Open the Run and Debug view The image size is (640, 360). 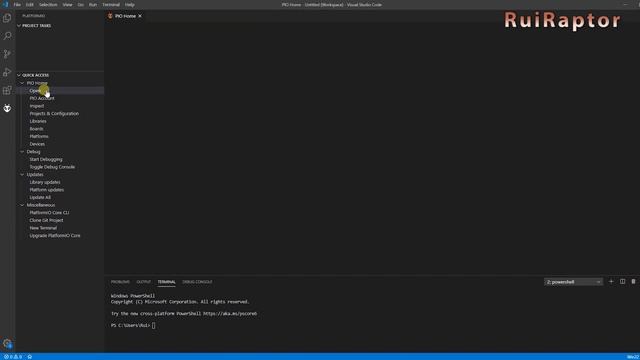click(7, 72)
